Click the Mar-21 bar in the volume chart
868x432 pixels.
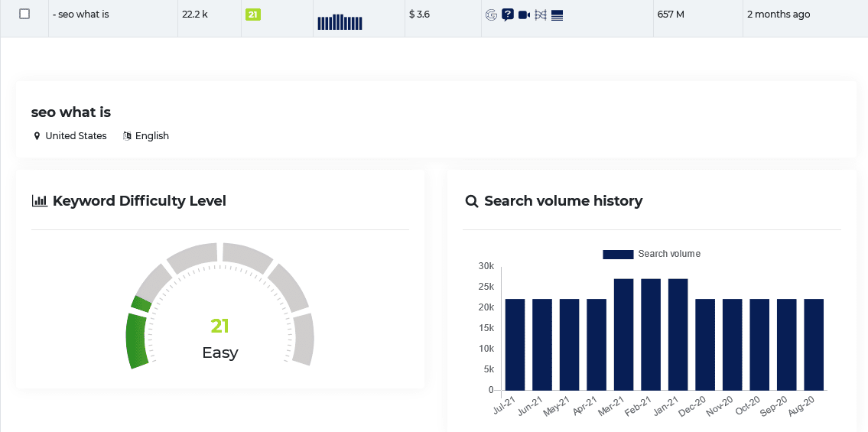(x=623, y=335)
